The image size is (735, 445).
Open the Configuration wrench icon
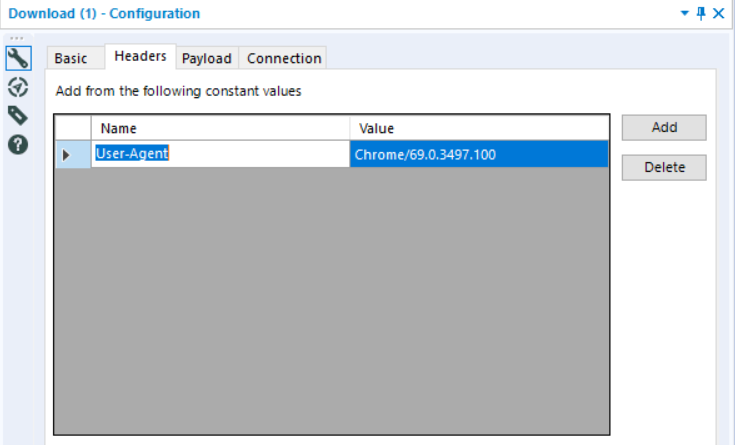(17, 58)
